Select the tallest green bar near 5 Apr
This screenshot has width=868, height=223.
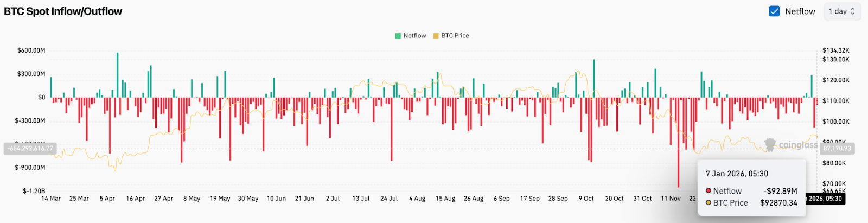click(117, 75)
